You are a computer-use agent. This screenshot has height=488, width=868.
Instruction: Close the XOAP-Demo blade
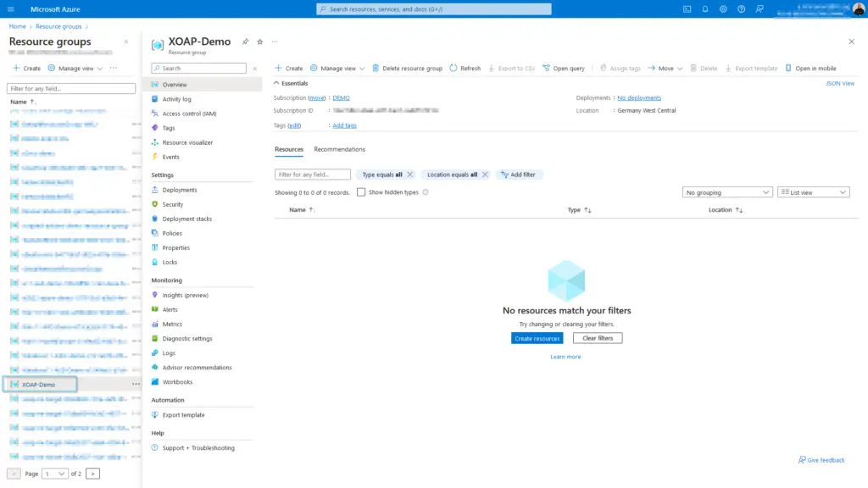click(851, 42)
